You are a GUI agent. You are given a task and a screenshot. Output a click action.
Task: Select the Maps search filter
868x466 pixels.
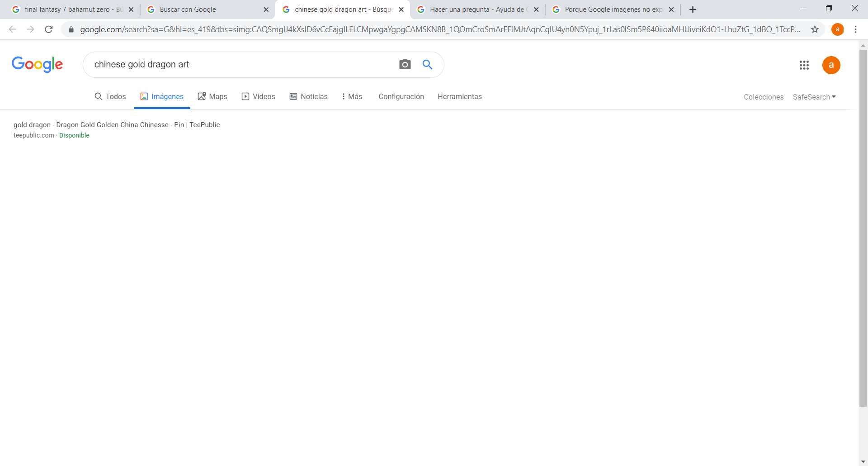click(212, 96)
